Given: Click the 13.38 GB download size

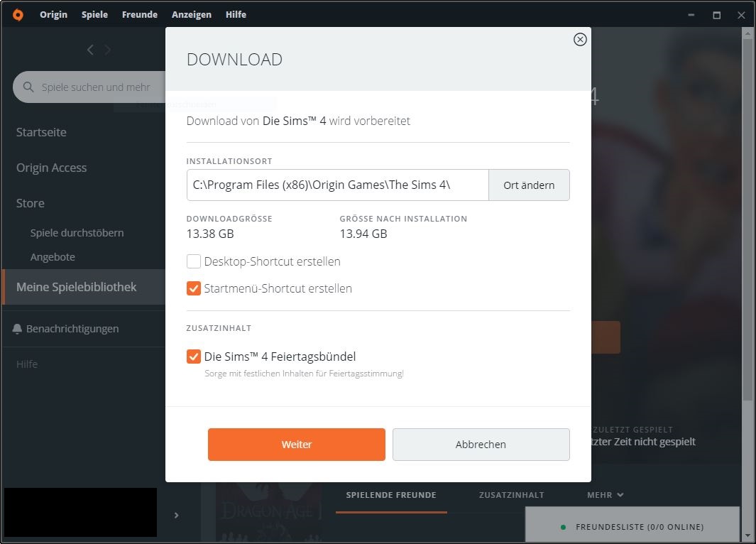Looking at the screenshot, I should (x=210, y=234).
